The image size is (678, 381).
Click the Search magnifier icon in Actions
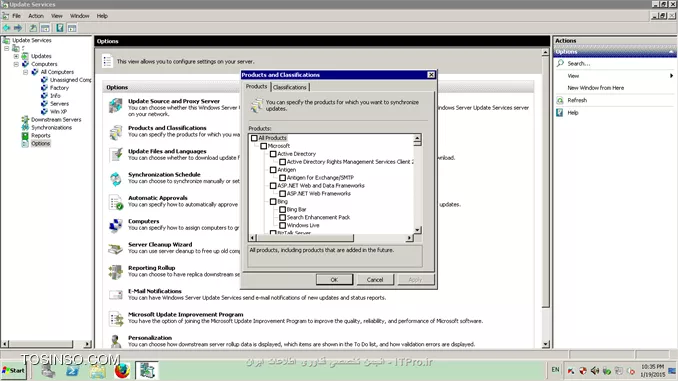[x=560, y=63]
